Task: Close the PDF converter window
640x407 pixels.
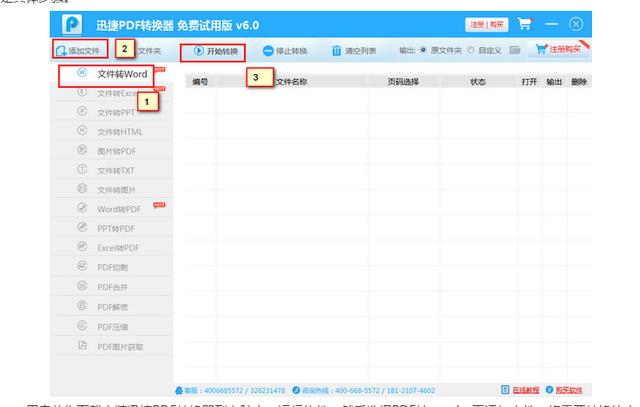Action: pos(576,24)
